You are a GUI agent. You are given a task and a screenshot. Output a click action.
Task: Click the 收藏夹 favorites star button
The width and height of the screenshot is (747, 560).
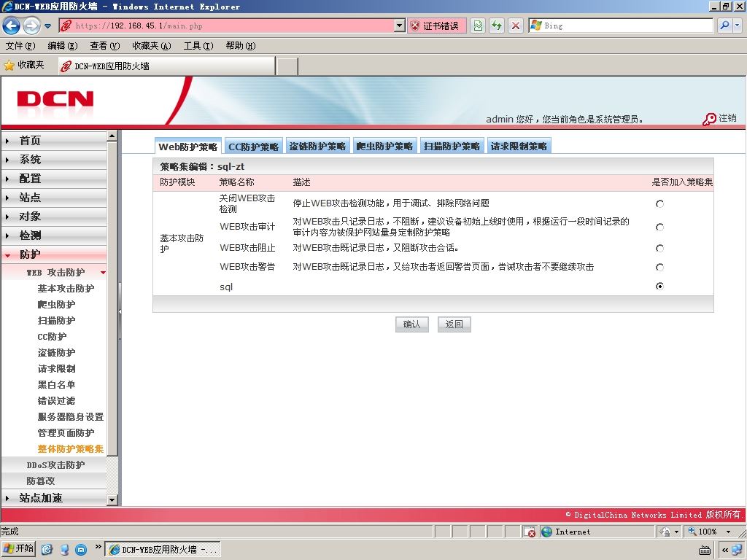click(24, 65)
